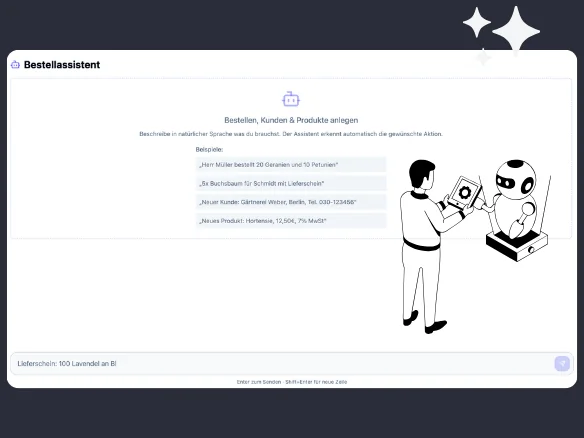584x438 pixels.
Task: Click the hint 'Enter zum Senden' text
Action: tap(259, 382)
